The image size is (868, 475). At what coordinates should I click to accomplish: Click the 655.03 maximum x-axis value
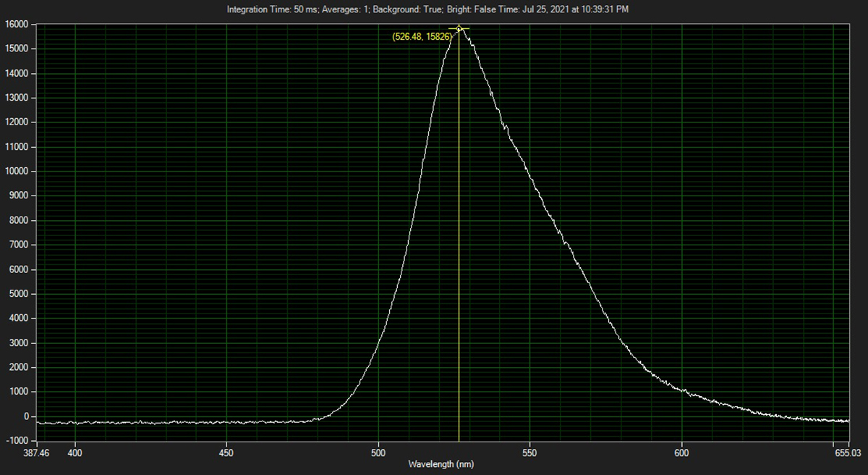pos(848,453)
